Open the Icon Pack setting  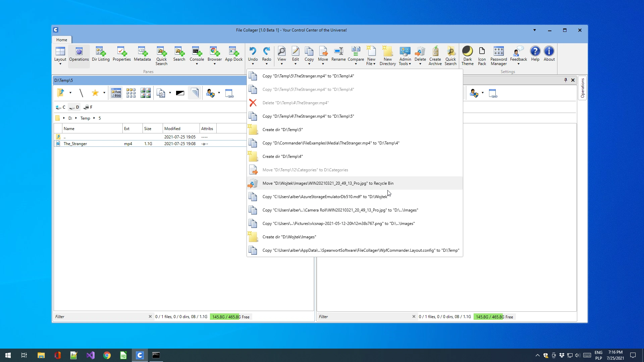(x=482, y=55)
